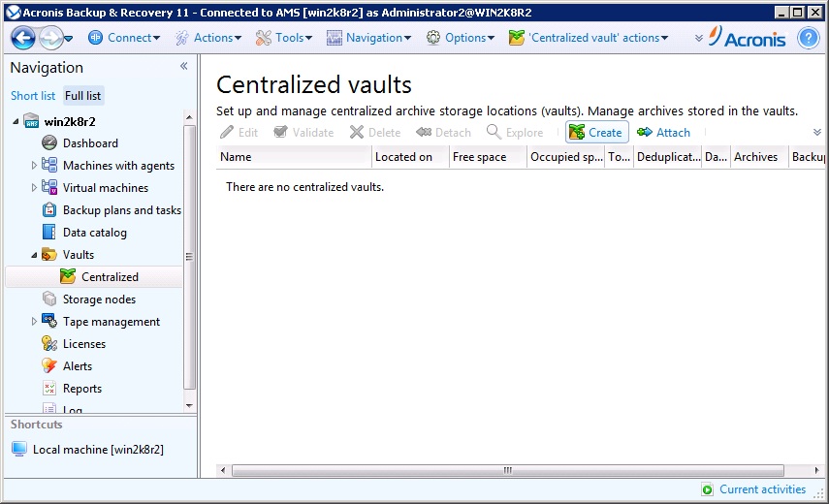829x504 pixels.
Task: Open Data catalog
Action: pyautogui.click(x=95, y=233)
